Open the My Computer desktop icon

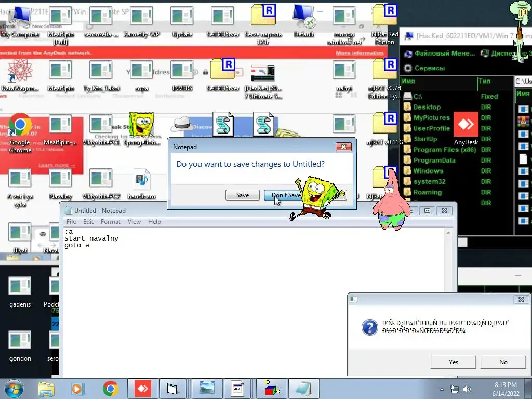pyautogui.click(x=20, y=21)
